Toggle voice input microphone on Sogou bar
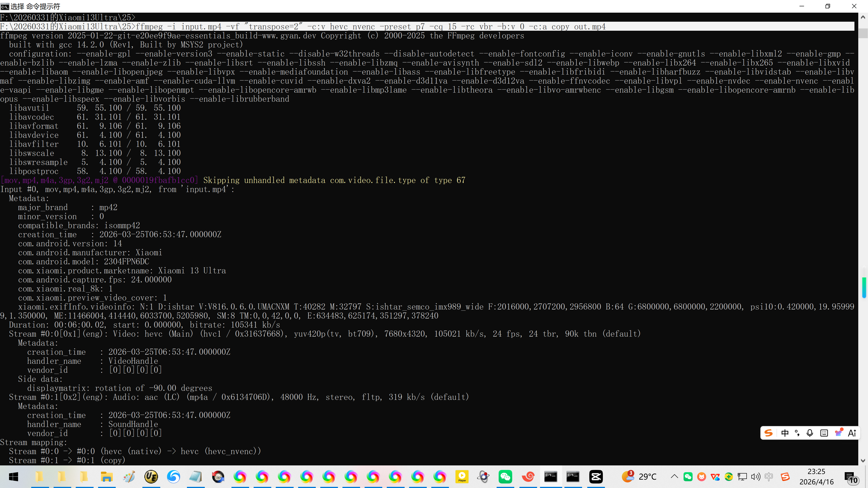Image resolution: width=868 pixels, height=488 pixels. [810, 433]
